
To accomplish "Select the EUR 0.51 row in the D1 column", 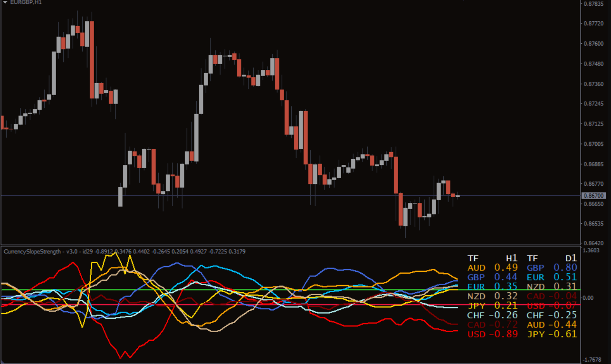I will click(552, 278).
